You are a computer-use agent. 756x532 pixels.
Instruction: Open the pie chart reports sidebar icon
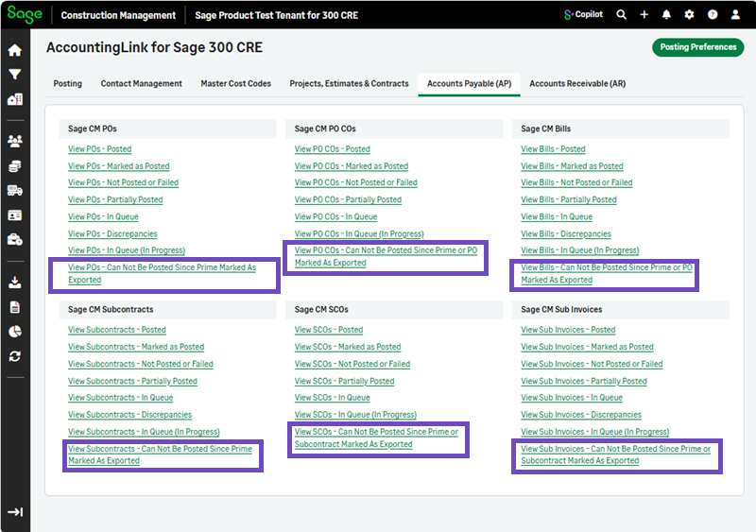coord(15,332)
